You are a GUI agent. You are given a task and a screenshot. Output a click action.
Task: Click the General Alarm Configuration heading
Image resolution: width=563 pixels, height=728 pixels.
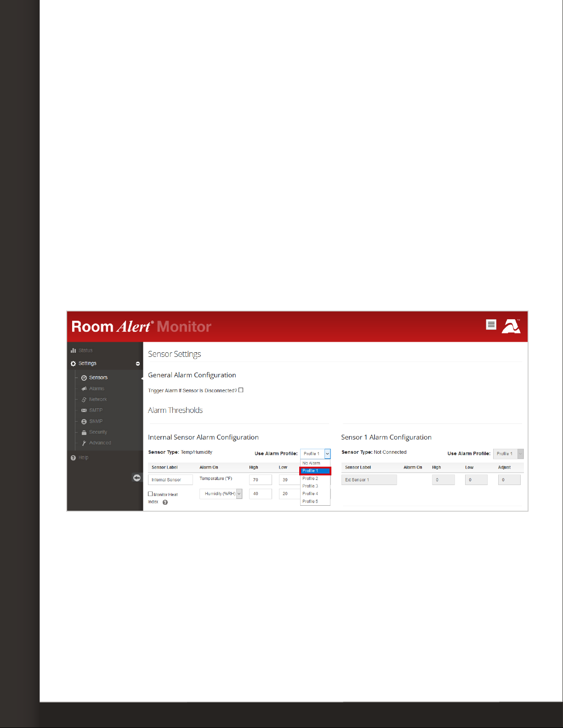click(192, 375)
